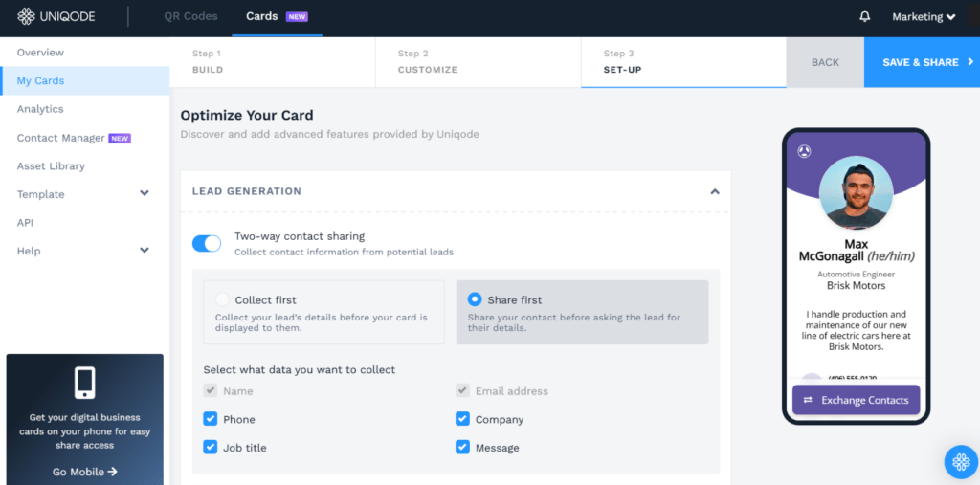Click the Max McGonagall name text
The image size is (980, 485).
(x=856, y=250)
